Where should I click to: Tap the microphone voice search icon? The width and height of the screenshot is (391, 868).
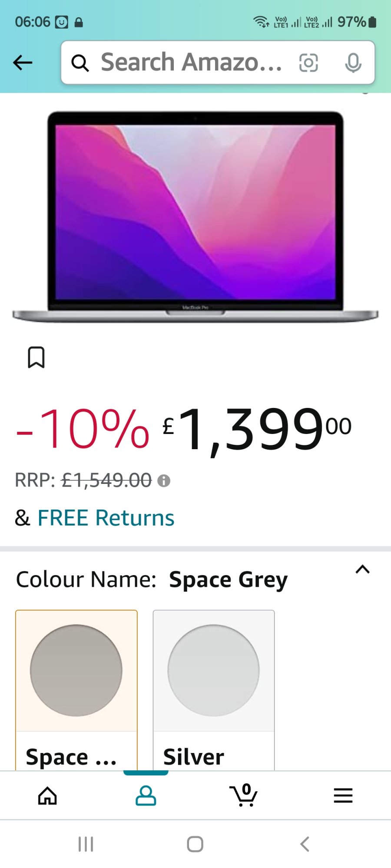pyautogui.click(x=353, y=63)
